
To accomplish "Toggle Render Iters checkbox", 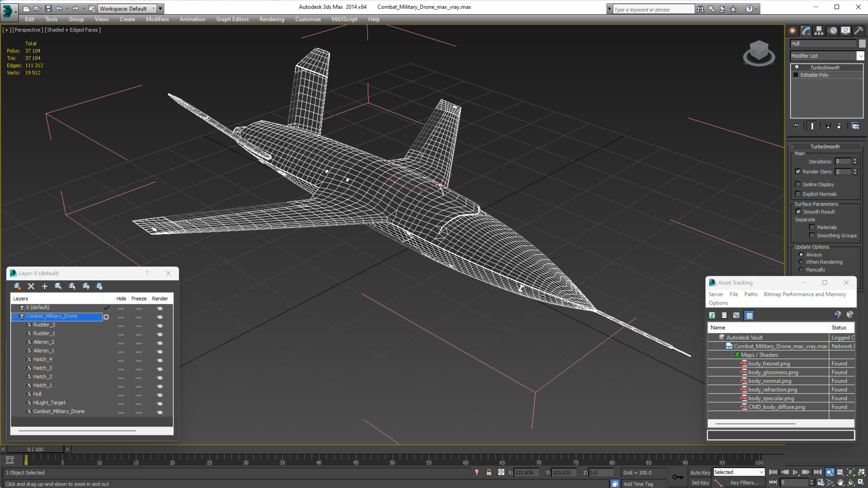I will [798, 171].
